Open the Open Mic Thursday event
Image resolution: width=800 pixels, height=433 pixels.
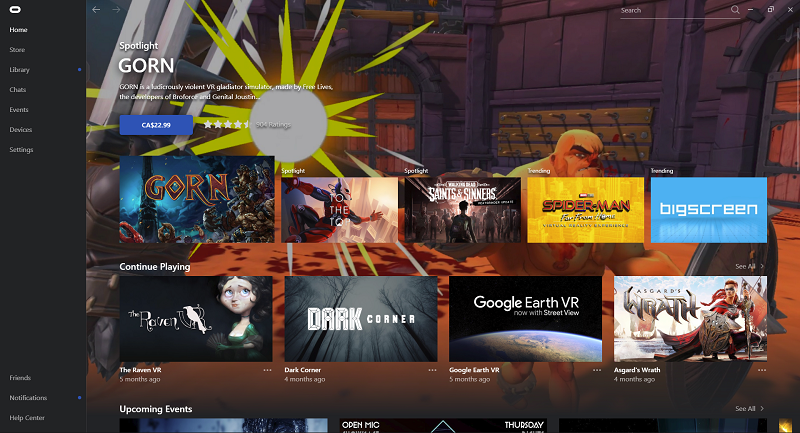click(x=443, y=426)
